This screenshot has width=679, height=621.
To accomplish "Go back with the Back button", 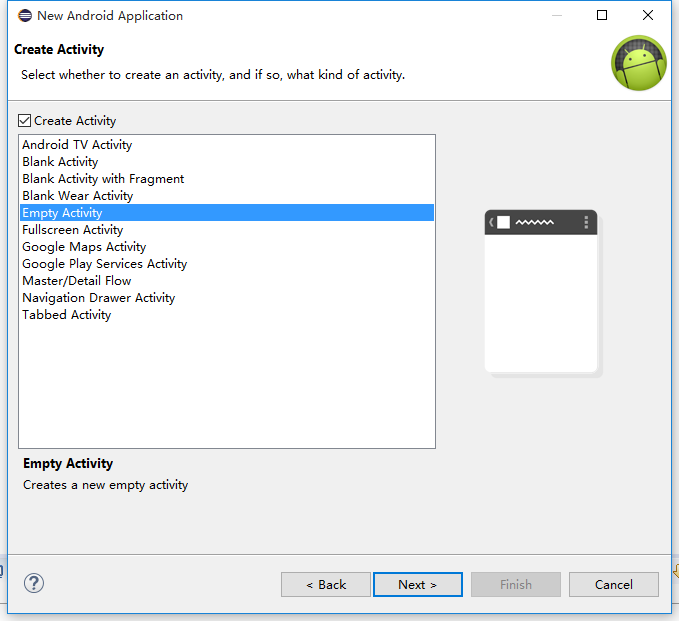I will (x=326, y=585).
